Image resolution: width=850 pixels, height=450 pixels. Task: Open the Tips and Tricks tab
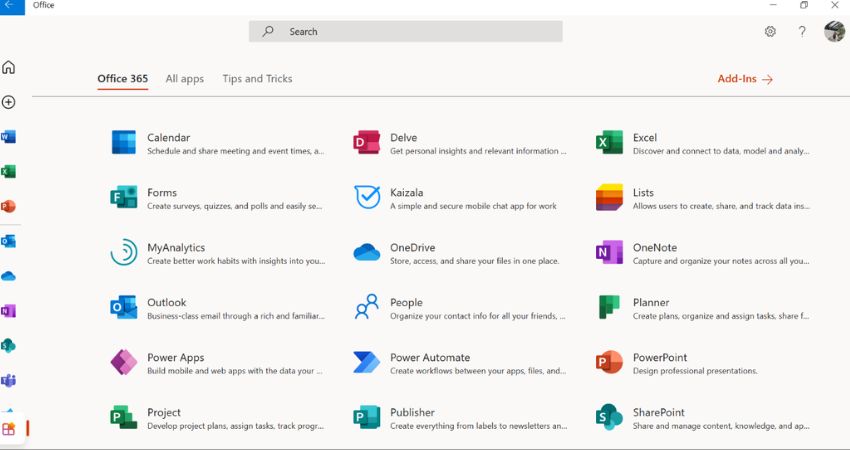point(257,79)
